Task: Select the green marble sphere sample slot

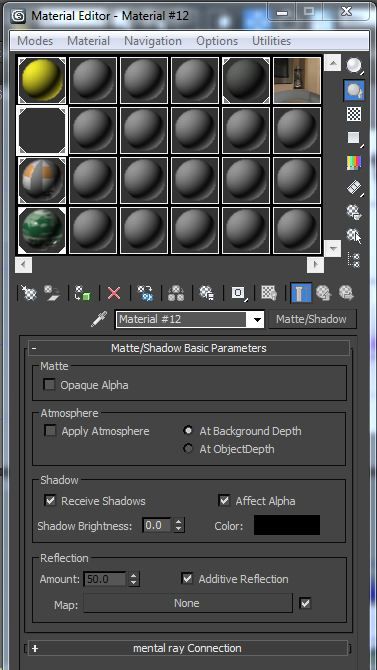Action: 42,231
